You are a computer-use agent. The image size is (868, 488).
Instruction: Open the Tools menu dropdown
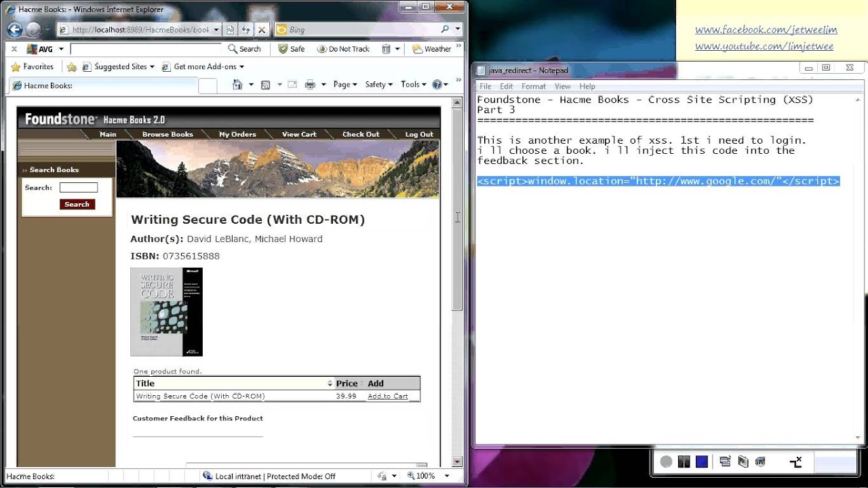[414, 85]
